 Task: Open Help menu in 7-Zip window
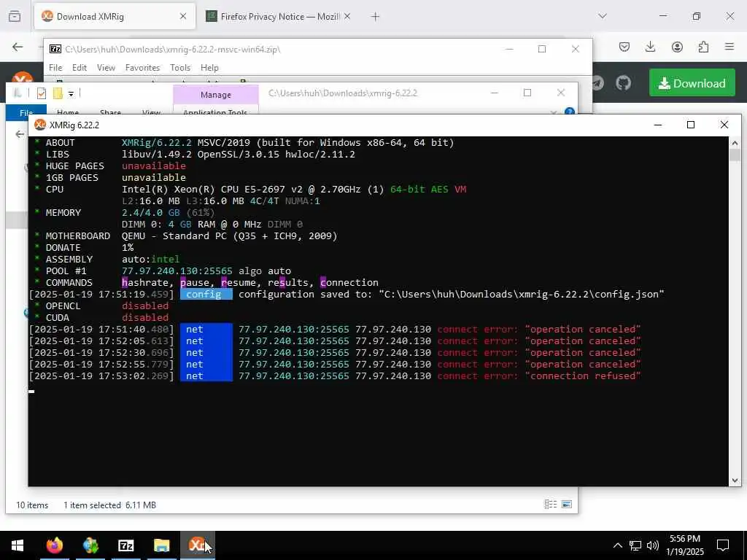coord(209,68)
